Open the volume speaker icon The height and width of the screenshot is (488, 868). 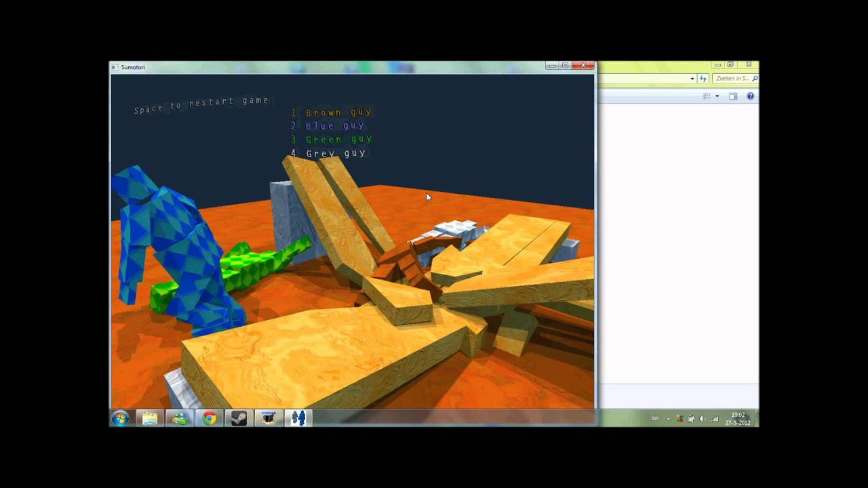point(703,419)
